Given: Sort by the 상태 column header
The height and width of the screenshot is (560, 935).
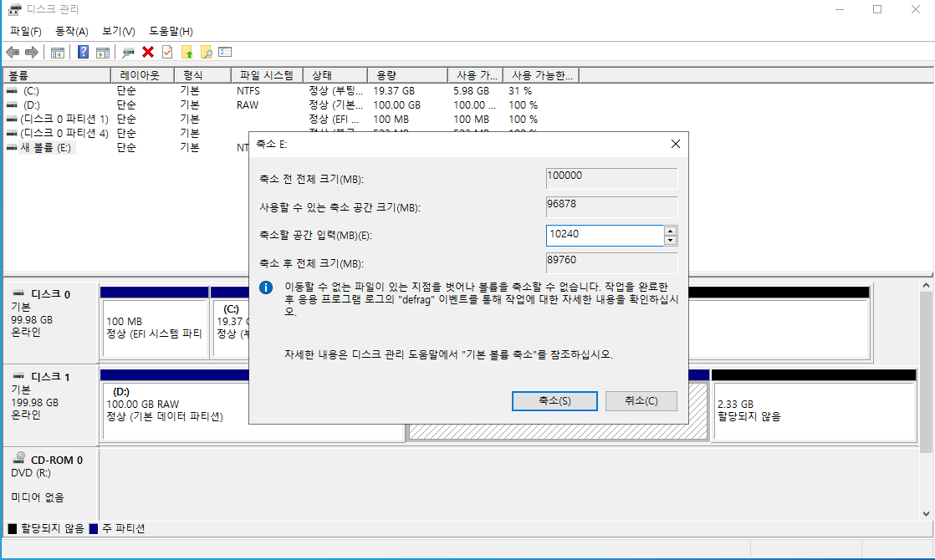Looking at the screenshot, I should (335, 76).
